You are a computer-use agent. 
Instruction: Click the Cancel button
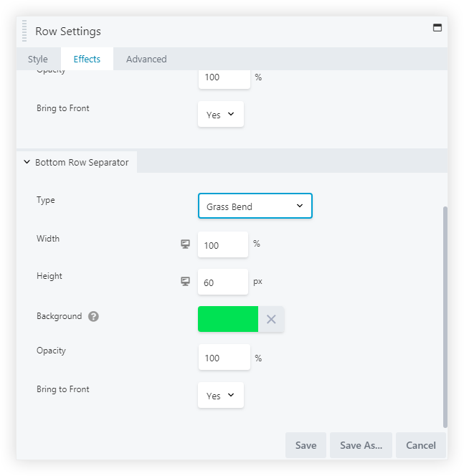[x=420, y=445]
